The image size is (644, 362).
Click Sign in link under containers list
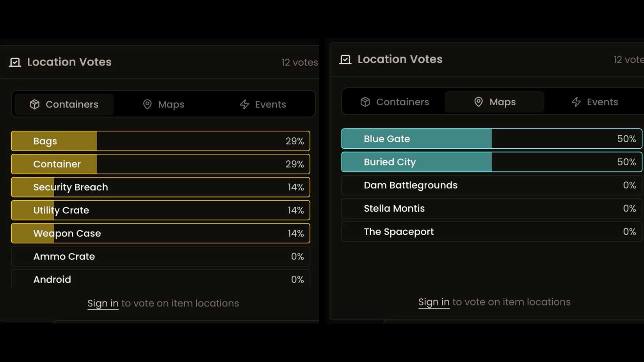[103, 303]
